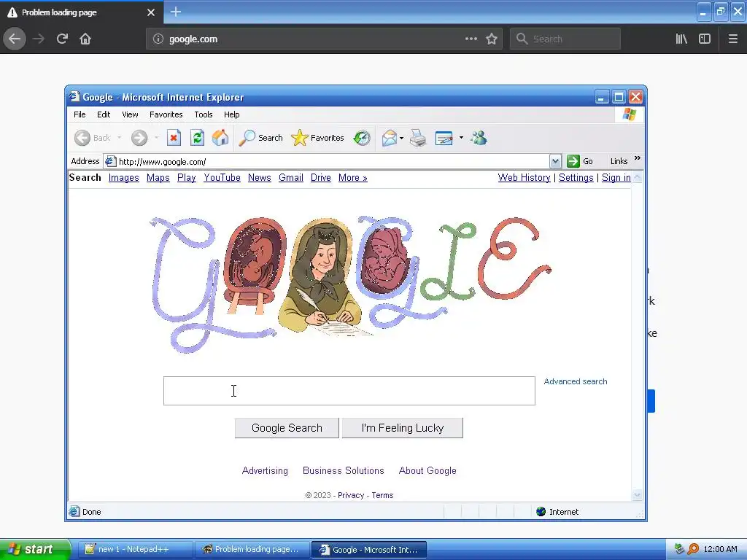
Task: Stop loading with the red X icon
Action: pos(174,138)
